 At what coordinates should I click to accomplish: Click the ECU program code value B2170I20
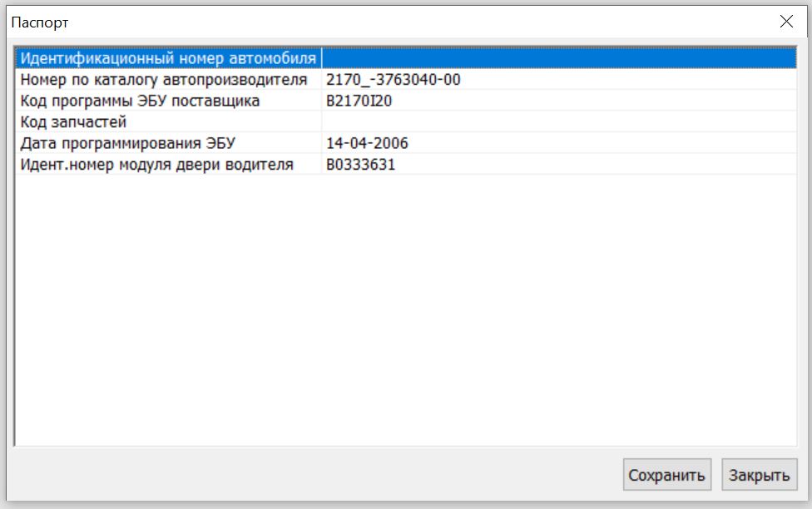pos(359,101)
